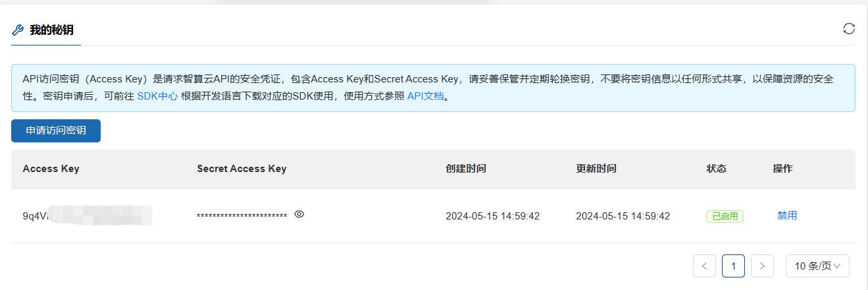Reveal the Secret Access Key with eye icon

coord(299,214)
